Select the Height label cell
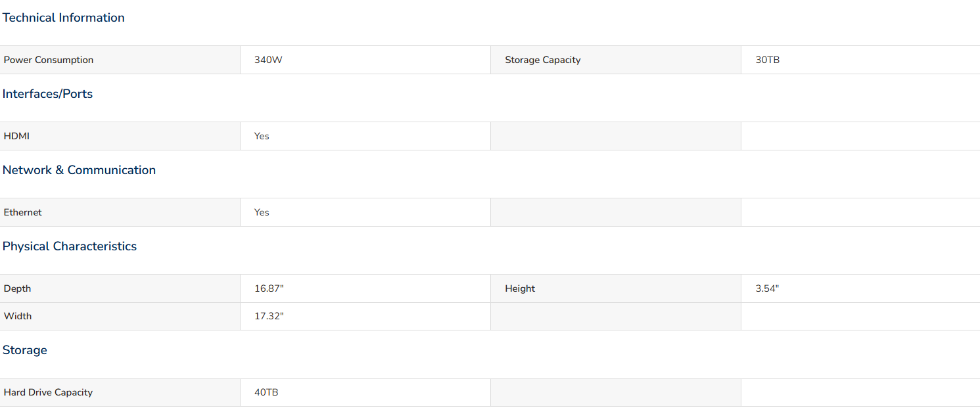The height and width of the screenshot is (408, 980). point(616,288)
